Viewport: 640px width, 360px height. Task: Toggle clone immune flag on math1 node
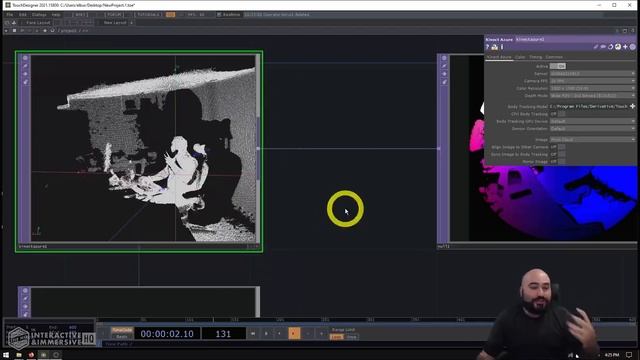pyautogui.click(x=444, y=66)
